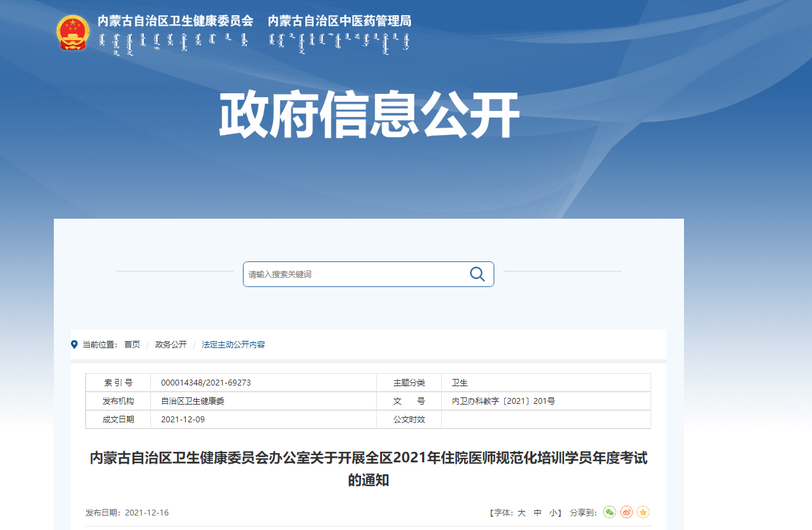This screenshot has height=530, width=812.
Task: Open 法定主动公开内容 breadcrumb link
Action: [233, 345]
